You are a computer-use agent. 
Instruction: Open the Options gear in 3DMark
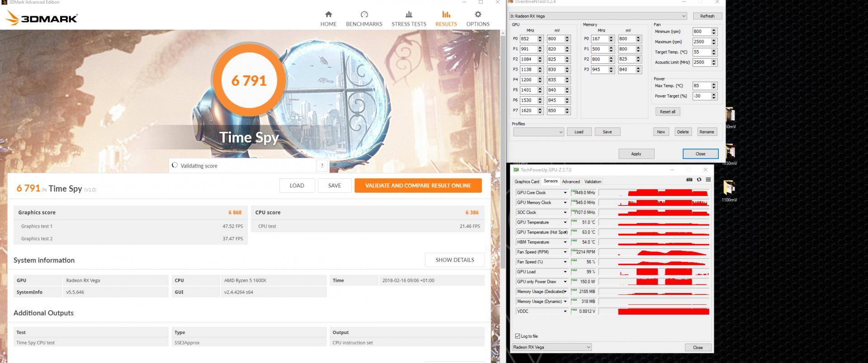click(x=478, y=14)
